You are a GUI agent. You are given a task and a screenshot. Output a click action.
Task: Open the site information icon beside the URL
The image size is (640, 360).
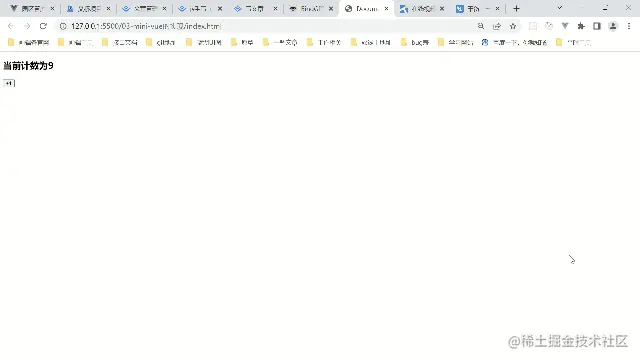[x=63, y=26]
